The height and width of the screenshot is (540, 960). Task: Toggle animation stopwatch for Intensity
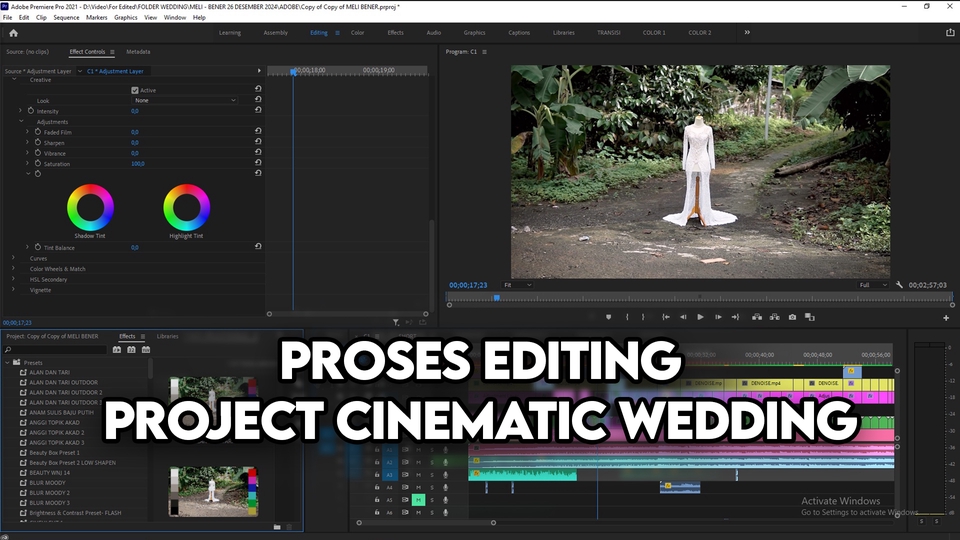pyautogui.click(x=31, y=111)
